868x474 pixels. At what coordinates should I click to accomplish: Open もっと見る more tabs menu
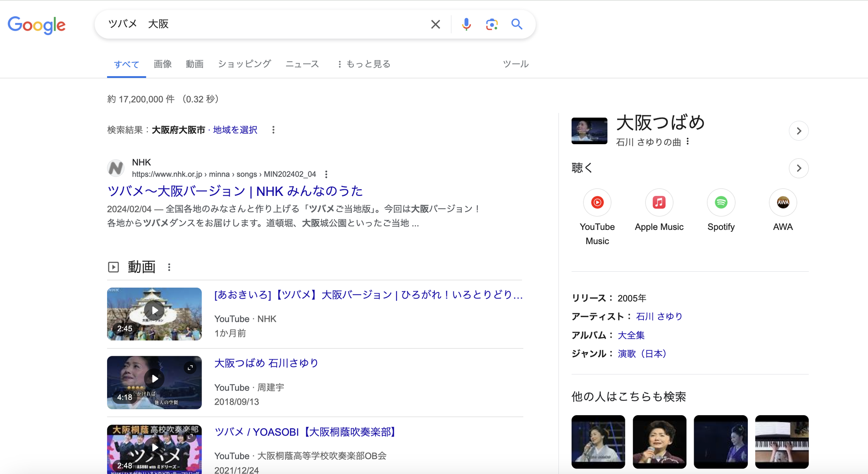click(364, 64)
